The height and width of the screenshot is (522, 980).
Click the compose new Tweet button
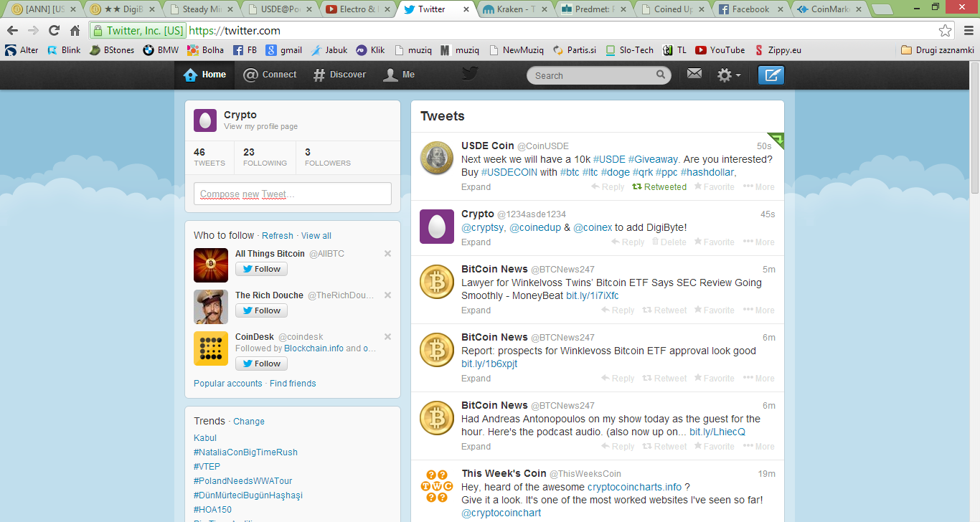[771, 75]
